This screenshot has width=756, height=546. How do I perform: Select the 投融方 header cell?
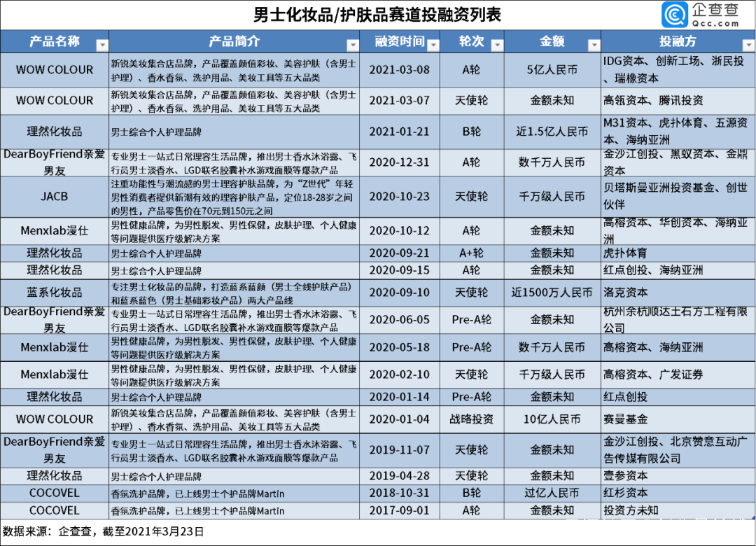click(678, 41)
